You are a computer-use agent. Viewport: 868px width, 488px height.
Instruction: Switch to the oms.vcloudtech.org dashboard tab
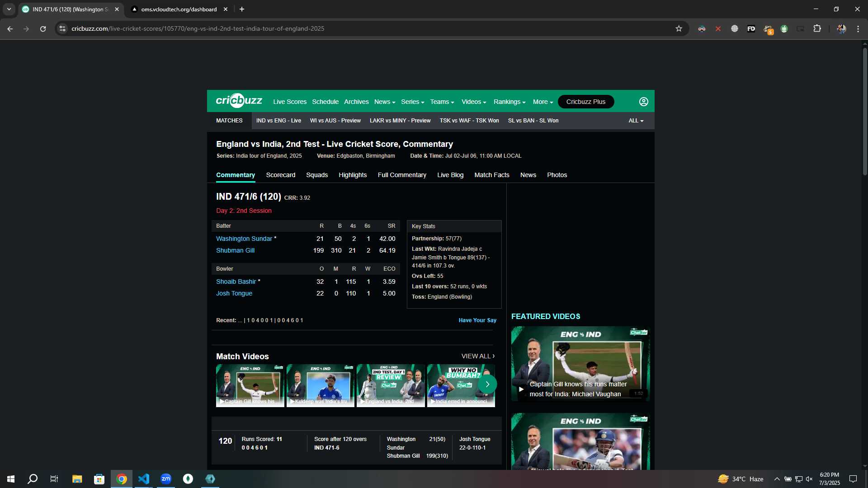tap(179, 9)
